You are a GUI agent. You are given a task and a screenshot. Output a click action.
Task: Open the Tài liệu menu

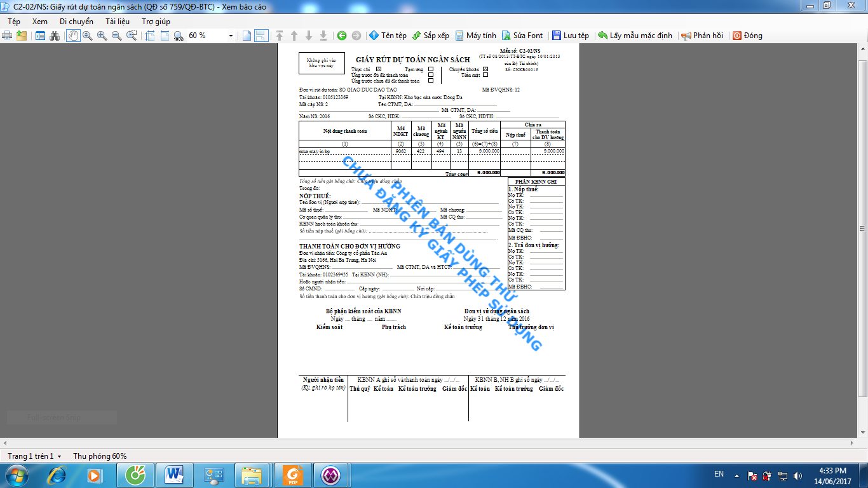click(x=118, y=21)
